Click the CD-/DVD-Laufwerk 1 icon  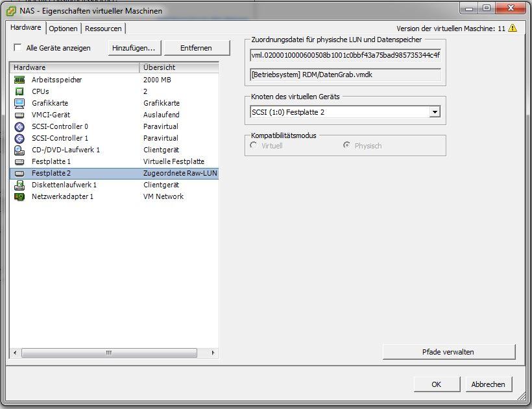19,150
